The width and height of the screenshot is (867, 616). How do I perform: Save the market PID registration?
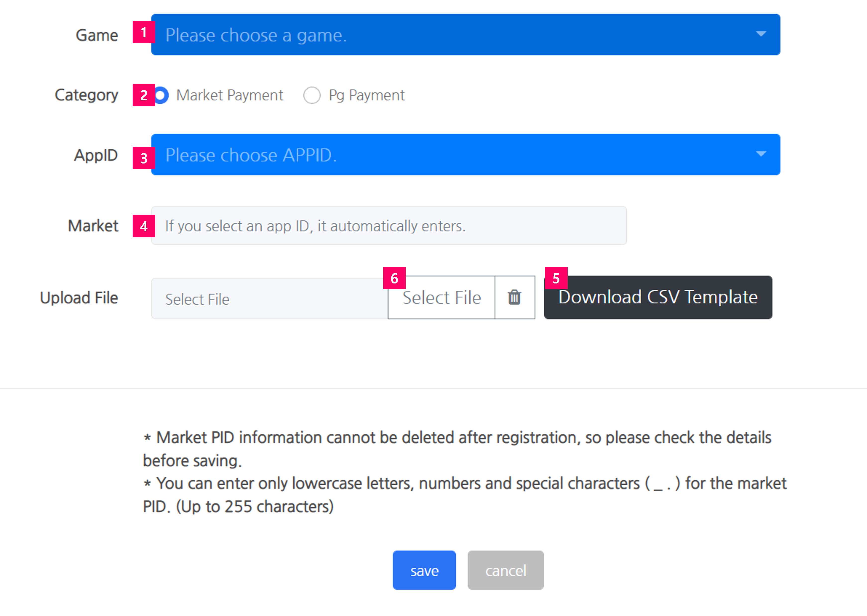tap(424, 570)
